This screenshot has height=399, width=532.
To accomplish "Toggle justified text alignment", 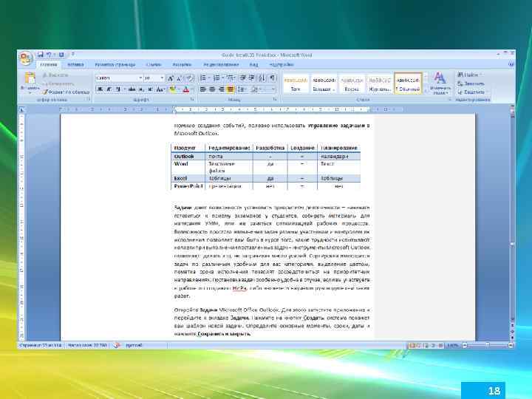I will click(x=231, y=89).
